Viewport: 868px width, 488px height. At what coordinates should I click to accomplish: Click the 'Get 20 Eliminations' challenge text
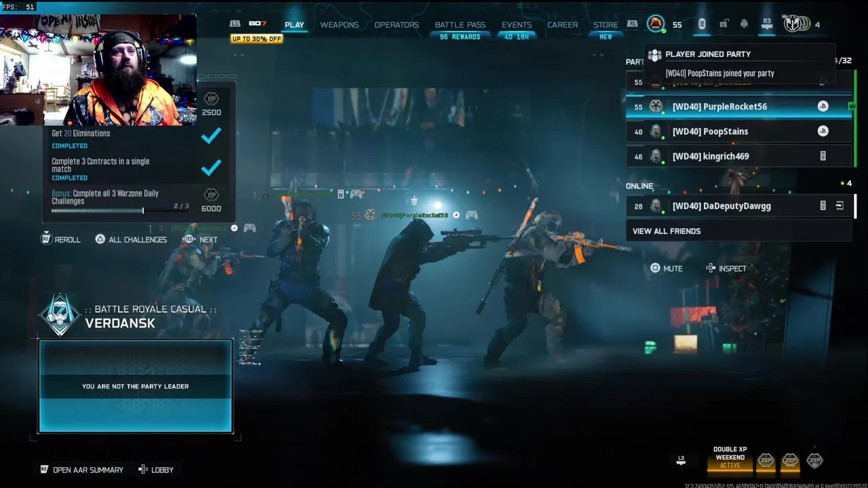(x=81, y=134)
